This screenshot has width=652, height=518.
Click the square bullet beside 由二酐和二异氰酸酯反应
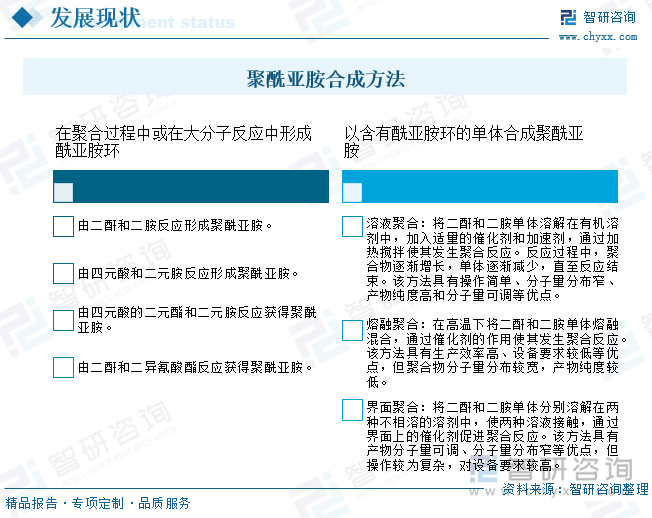(x=63, y=368)
